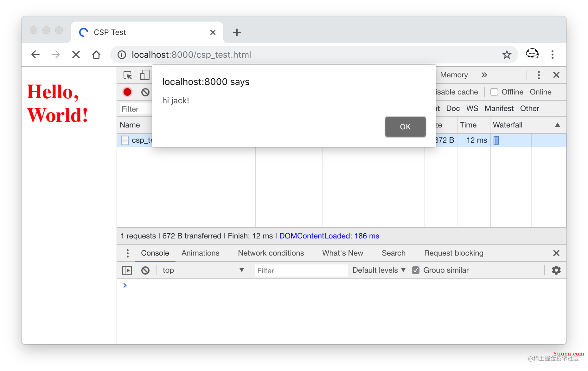Screen dimensions: 588x371
Task: Click the console prompt chevron
Action: [125, 285]
